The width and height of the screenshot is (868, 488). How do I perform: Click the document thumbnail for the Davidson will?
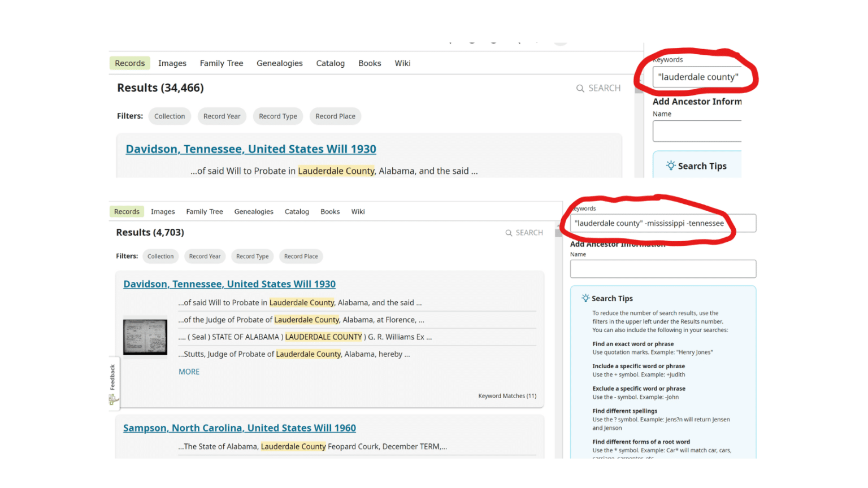[145, 336]
